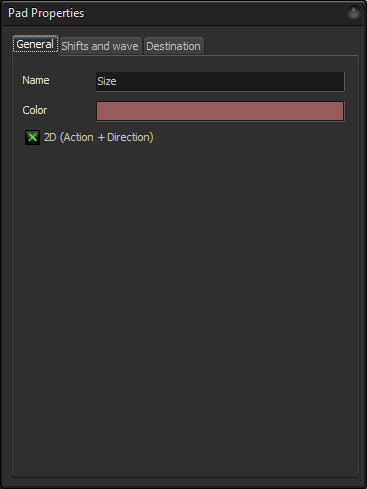Image resolution: width=367 pixels, height=489 pixels.
Task: Show the wave settings via Shifts and wave
Action: (x=100, y=46)
